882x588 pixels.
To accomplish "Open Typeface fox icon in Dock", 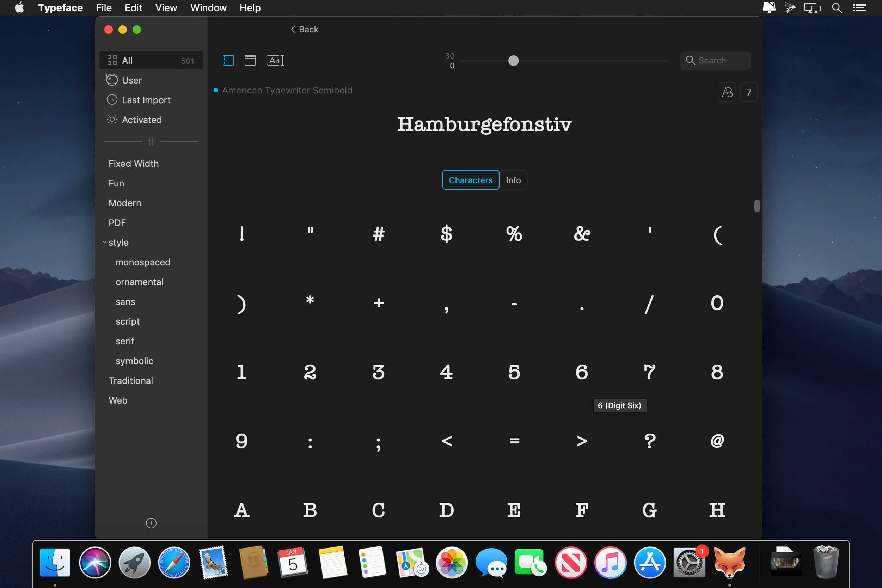I will (x=729, y=563).
